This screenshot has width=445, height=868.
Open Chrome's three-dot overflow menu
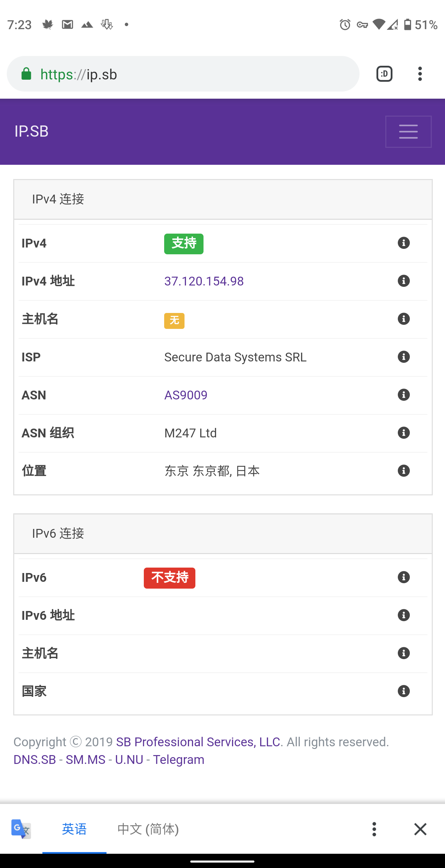click(x=420, y=74)
